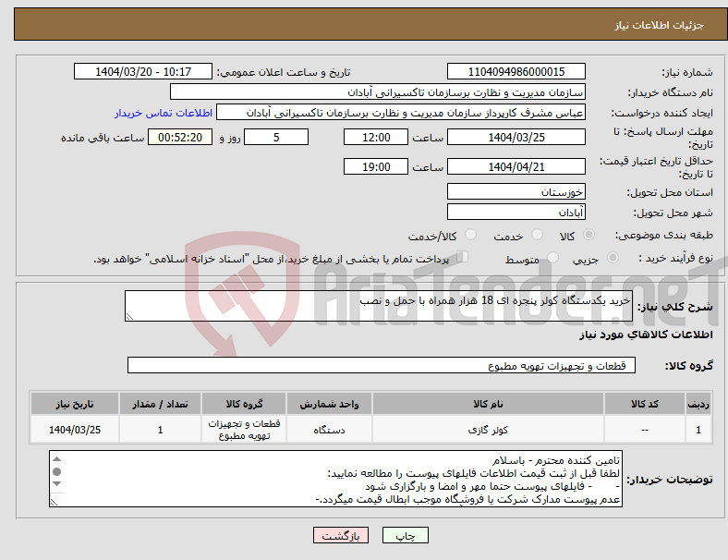Viewport: 728px width, 560px height.
Task: Click the دستگاه unit cell
Action: pos(329,430)
